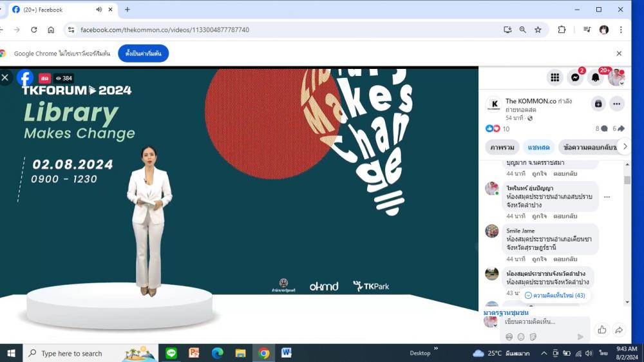Screen dimensions: 644x362
Task: Open Smile Jame profile name
Action: tap(520, 231)
